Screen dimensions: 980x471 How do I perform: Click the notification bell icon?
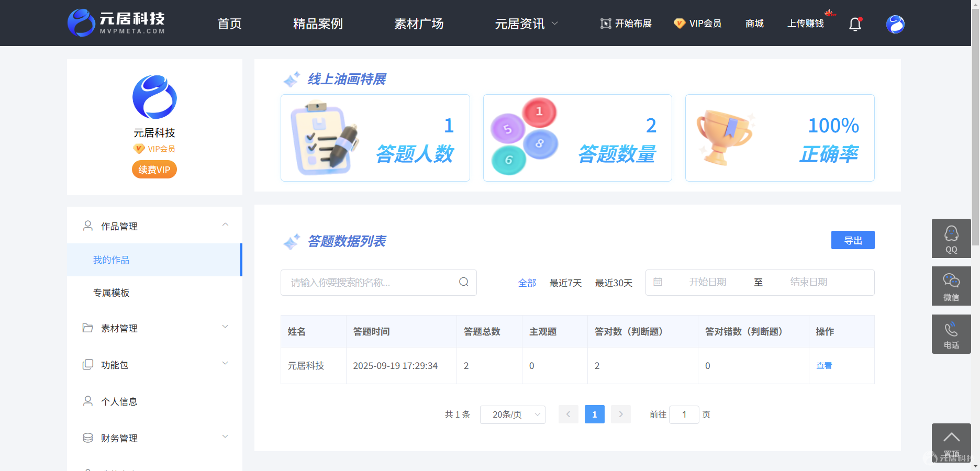pyautogui.click(x=855, y=24)
